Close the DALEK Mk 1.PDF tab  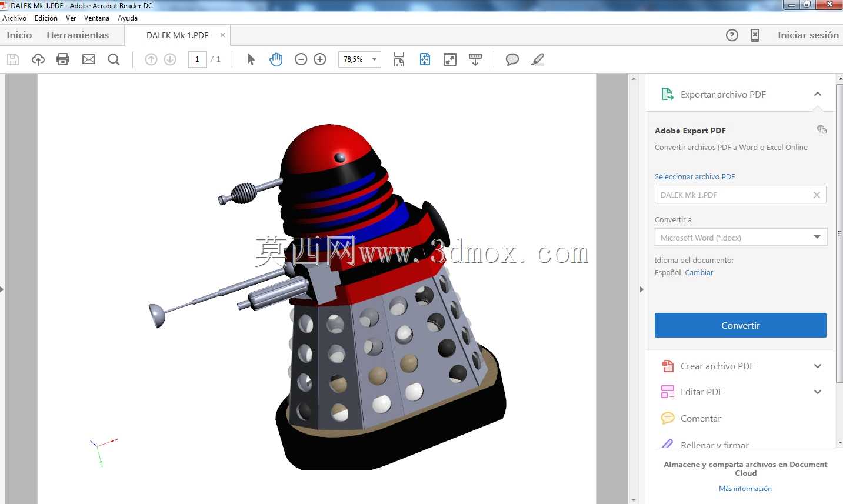[x=222, y=35]
